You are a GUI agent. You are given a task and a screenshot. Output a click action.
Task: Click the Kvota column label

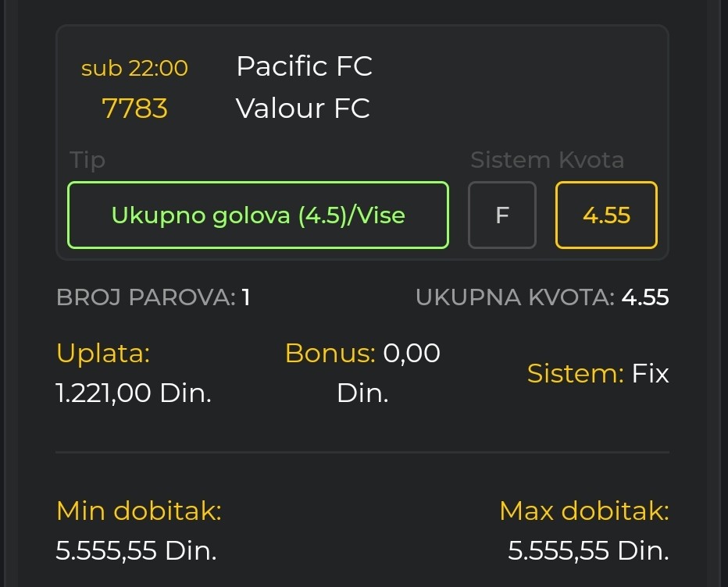pyautogui.click(x=591, y=160)
